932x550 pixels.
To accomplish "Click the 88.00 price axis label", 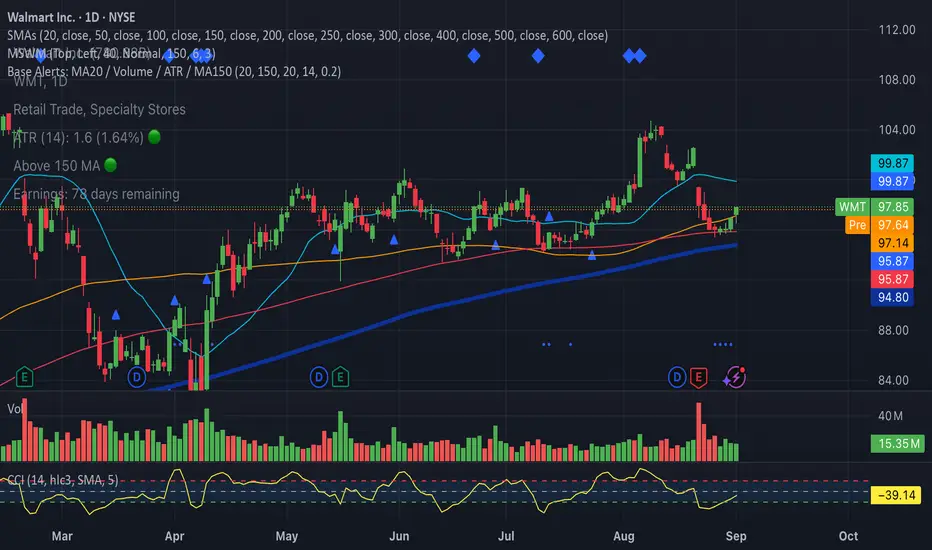I will pos(893,330).
